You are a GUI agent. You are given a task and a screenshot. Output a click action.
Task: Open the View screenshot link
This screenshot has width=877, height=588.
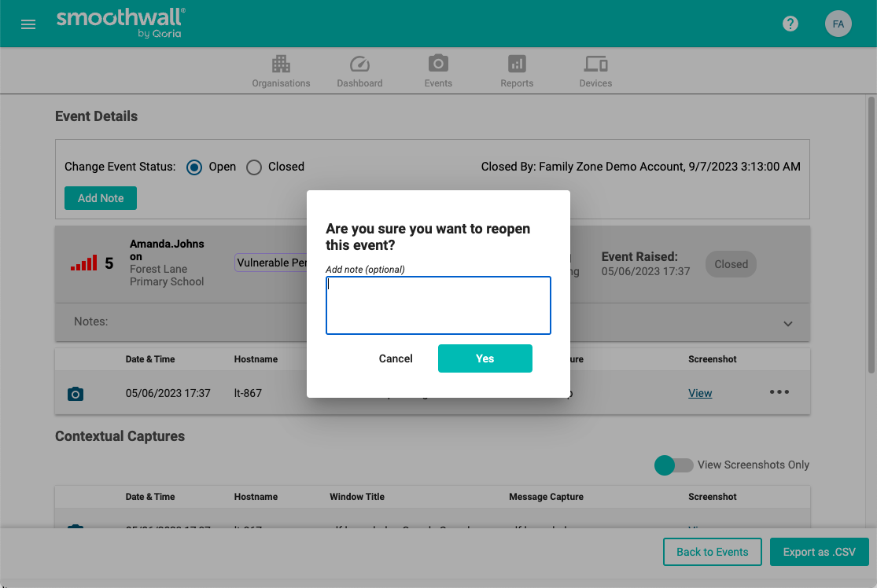[x=700, y=393]
